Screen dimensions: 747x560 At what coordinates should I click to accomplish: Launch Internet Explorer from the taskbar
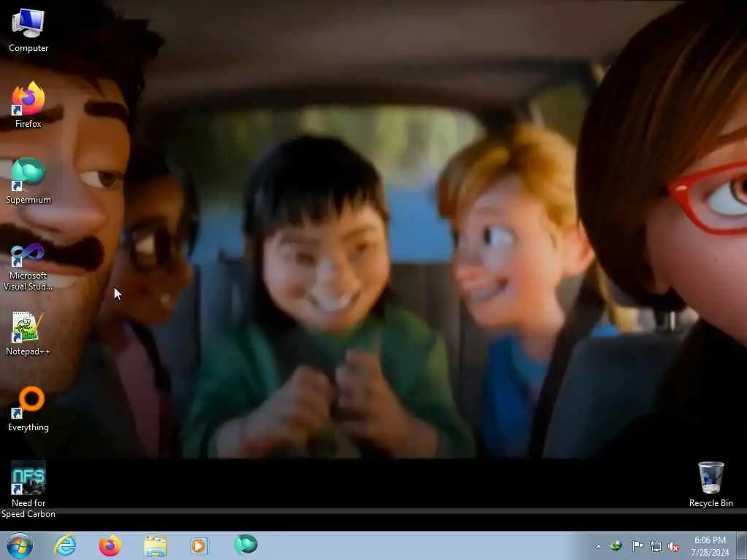65,545
